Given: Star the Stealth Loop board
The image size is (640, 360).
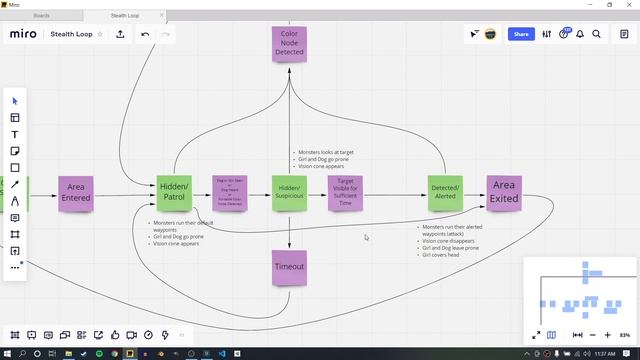Looking at the screenshot, I should pyautogui.click(x=100, y=34).
